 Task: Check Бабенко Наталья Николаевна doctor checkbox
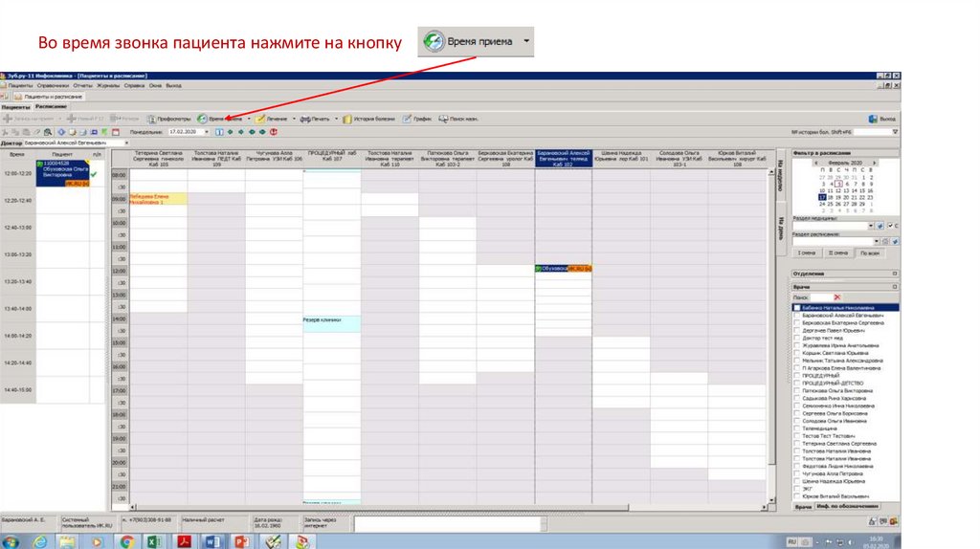797,308
